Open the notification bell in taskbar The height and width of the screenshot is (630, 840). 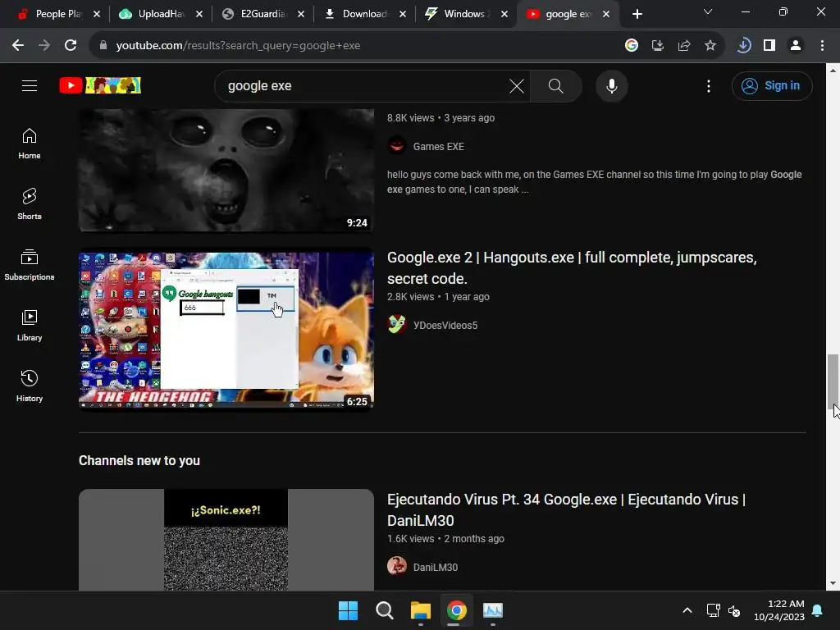coord(818,610)
